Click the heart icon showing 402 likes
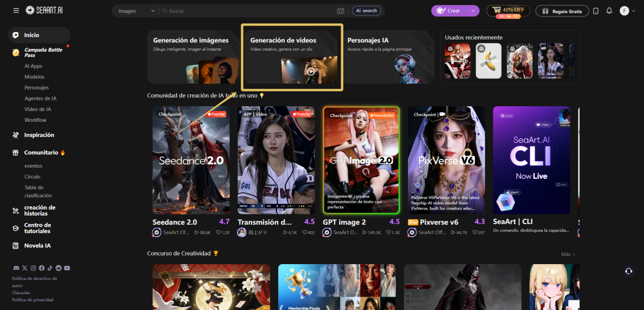The image size is (644, 310). click(304, 232)
